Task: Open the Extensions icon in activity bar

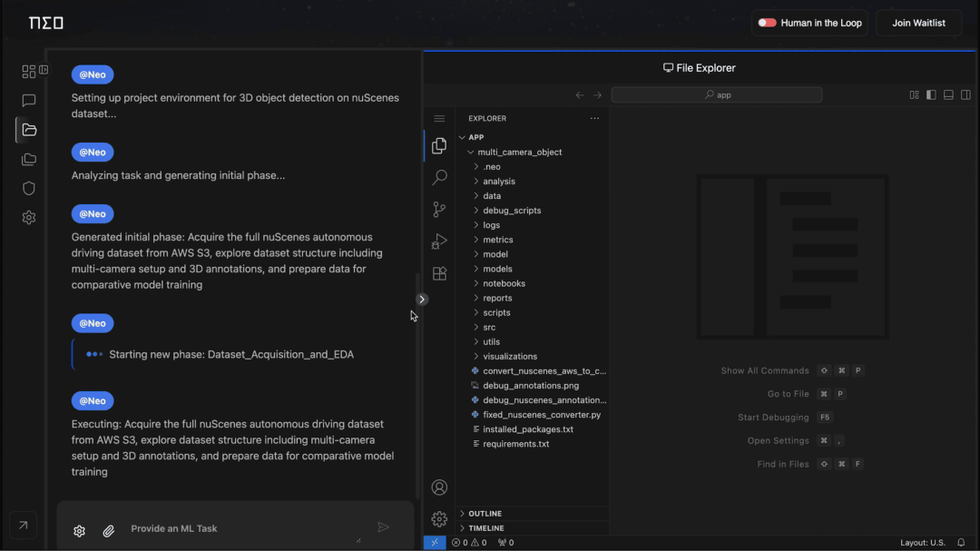Action: point(439,273)
